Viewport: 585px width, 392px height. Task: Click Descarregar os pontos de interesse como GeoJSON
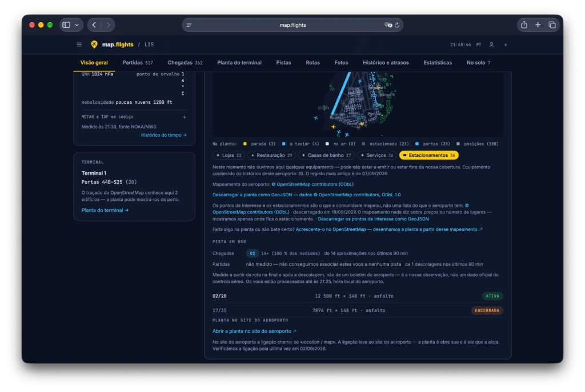coord(373,219)
